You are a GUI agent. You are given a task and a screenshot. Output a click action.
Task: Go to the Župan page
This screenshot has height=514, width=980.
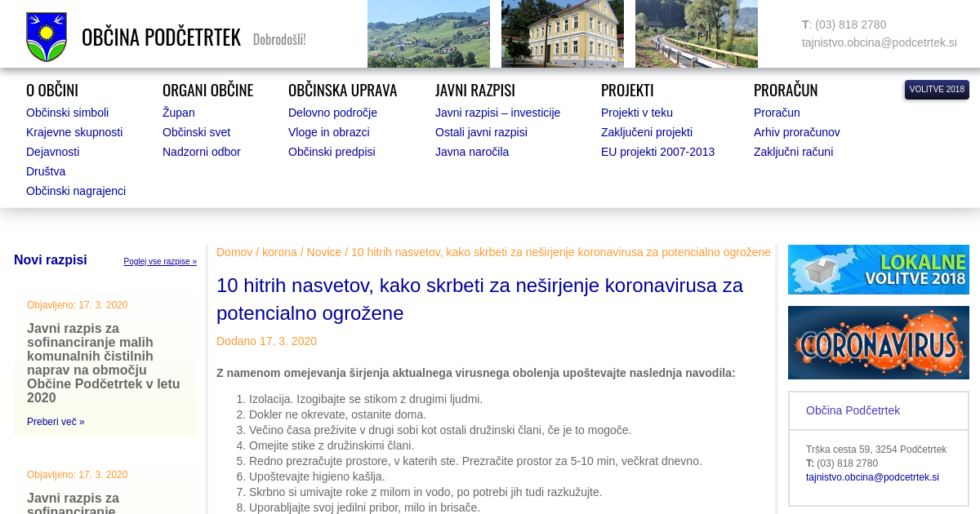click(x=179, y=113)
